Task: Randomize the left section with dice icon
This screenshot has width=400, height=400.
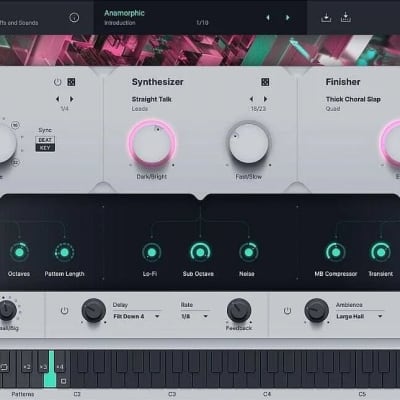Action: [71, 82]
